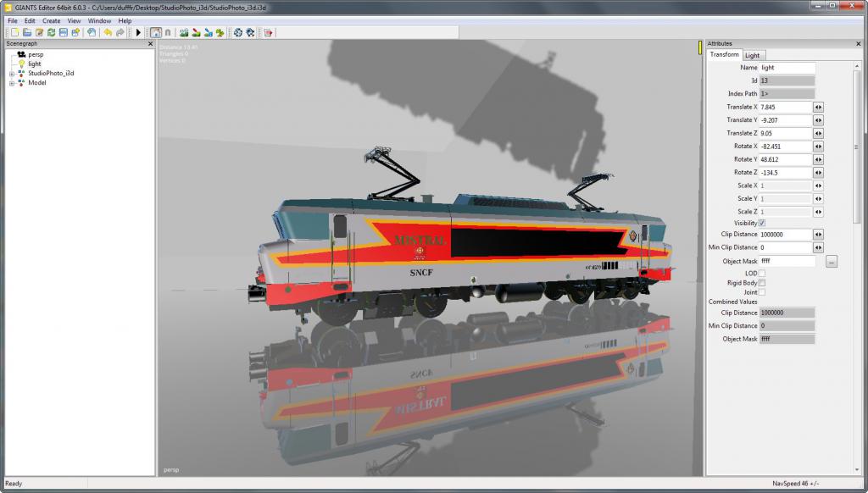Open the File menu
This screenshot has width=868, height=493.
pos(13,20)
